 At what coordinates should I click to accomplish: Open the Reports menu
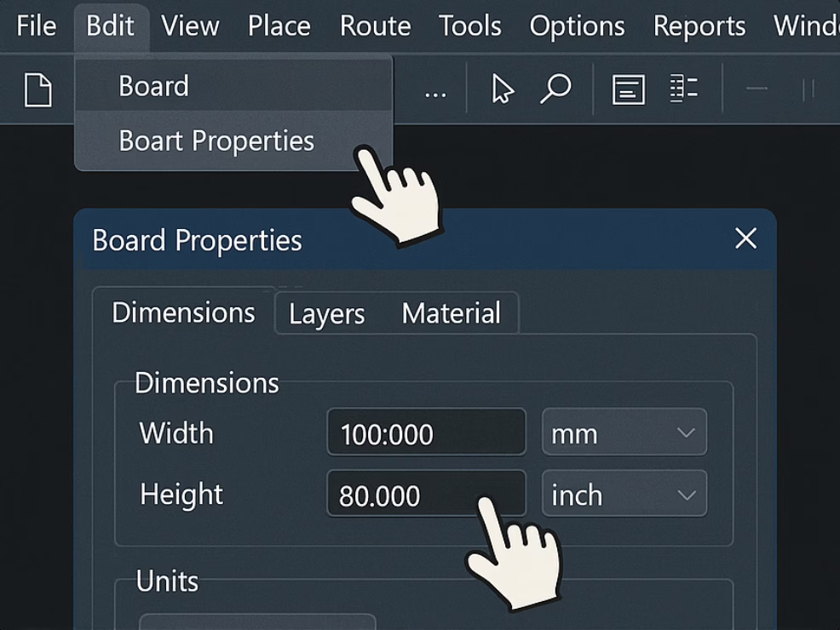(699, 26)
